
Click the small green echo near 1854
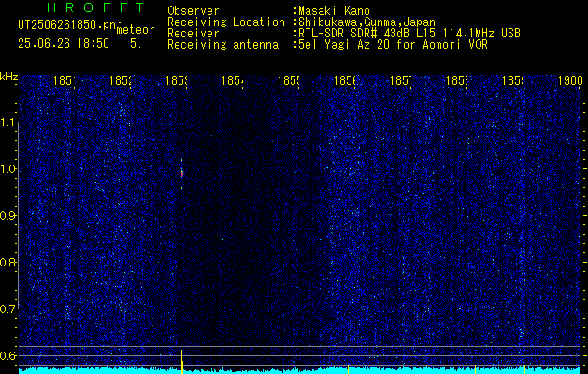pyautogui.click(x=251, y=170)
